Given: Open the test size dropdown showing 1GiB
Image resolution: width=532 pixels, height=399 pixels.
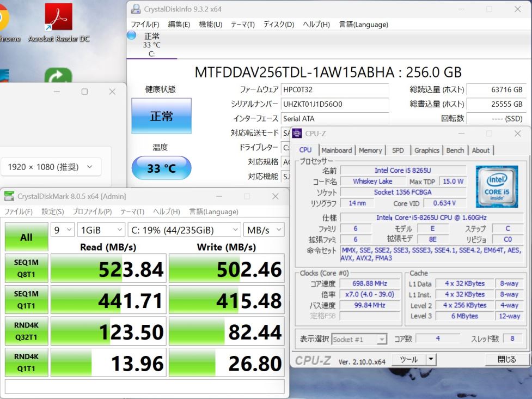Looking at the screenshot, I should click(x=101, y=230).
